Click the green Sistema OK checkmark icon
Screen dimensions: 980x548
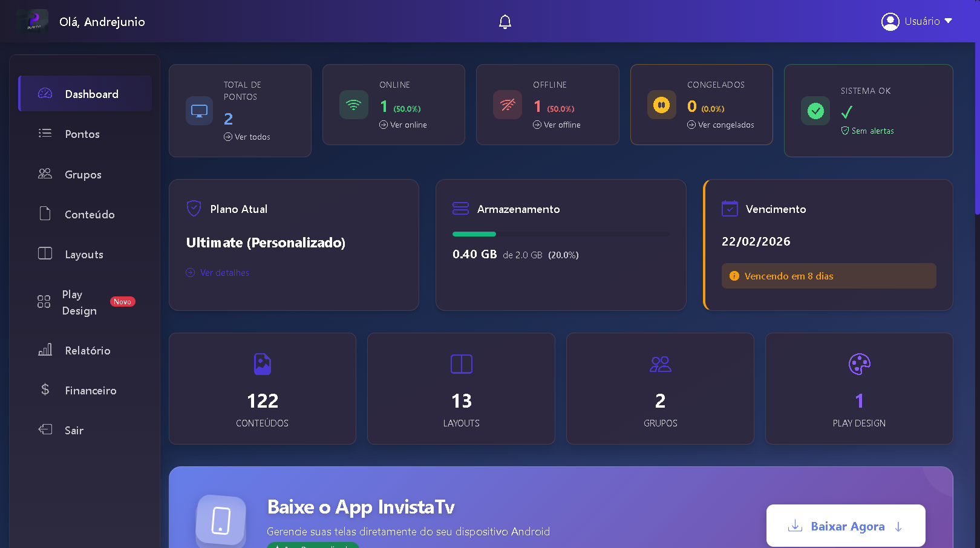click(x=815, y=111)
